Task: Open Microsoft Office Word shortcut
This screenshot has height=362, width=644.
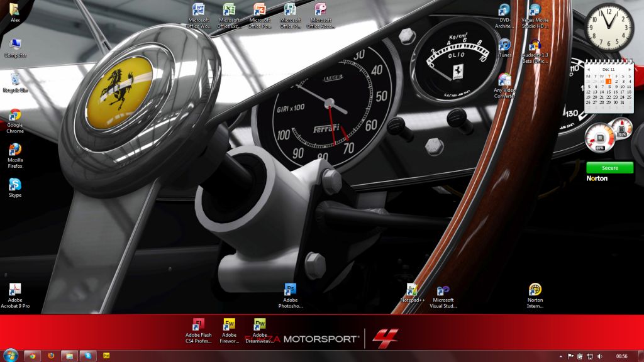Action: [x=199, y=16]
